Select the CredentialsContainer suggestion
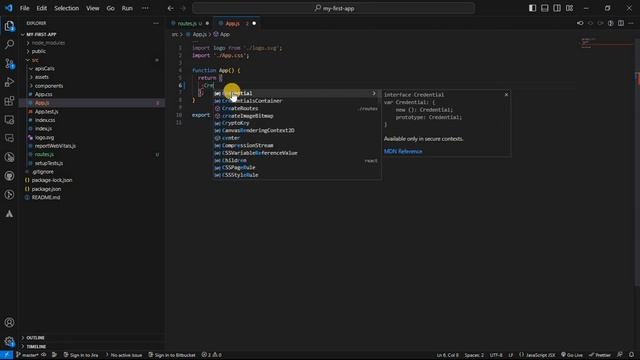Viewport: 640px width, 360px height. [x=297, y=101]
